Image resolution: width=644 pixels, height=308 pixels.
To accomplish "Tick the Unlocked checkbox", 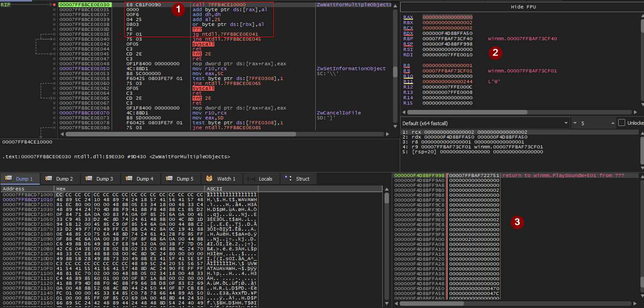I will [x=621, y=123].
